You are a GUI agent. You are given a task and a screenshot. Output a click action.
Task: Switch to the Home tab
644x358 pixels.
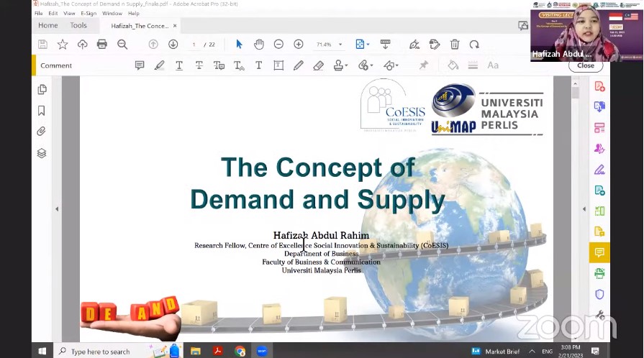click(x=48, y=25)
